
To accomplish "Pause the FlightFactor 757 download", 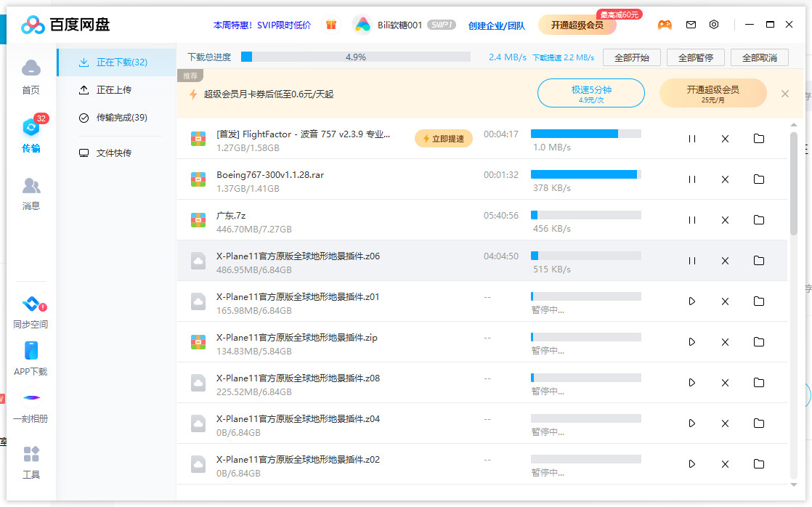I will pos(692,139).
